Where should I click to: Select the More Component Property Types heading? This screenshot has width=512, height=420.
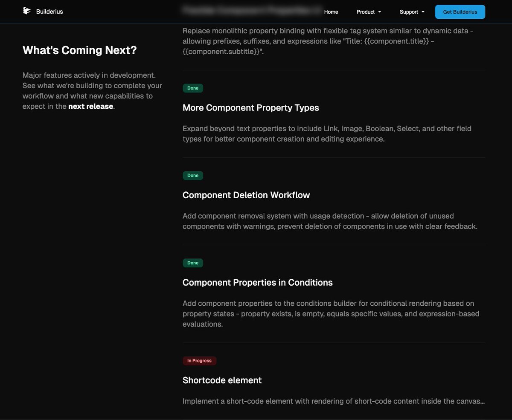click(x=251, y=107)
